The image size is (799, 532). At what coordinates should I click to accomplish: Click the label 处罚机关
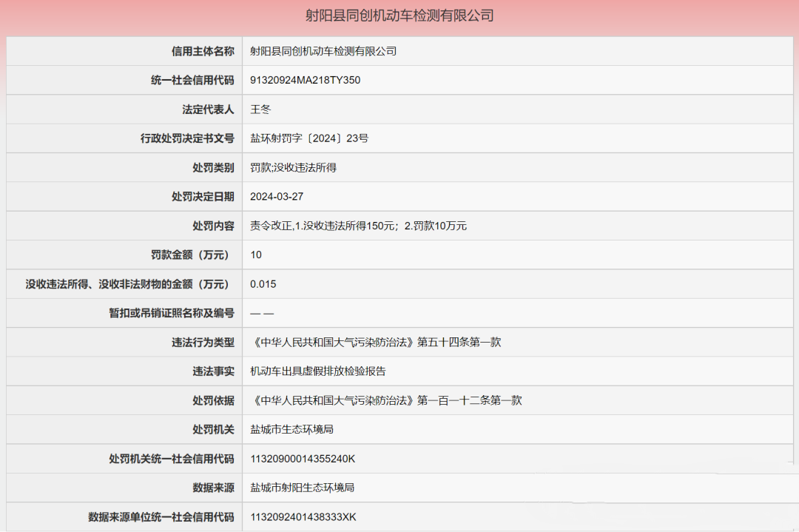(213, 429)
